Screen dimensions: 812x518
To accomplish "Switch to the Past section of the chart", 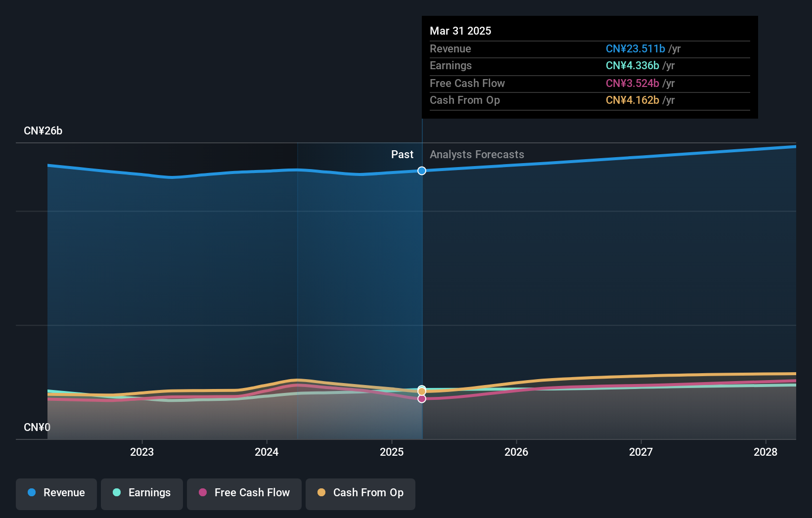I will click(x=402, y=154).
